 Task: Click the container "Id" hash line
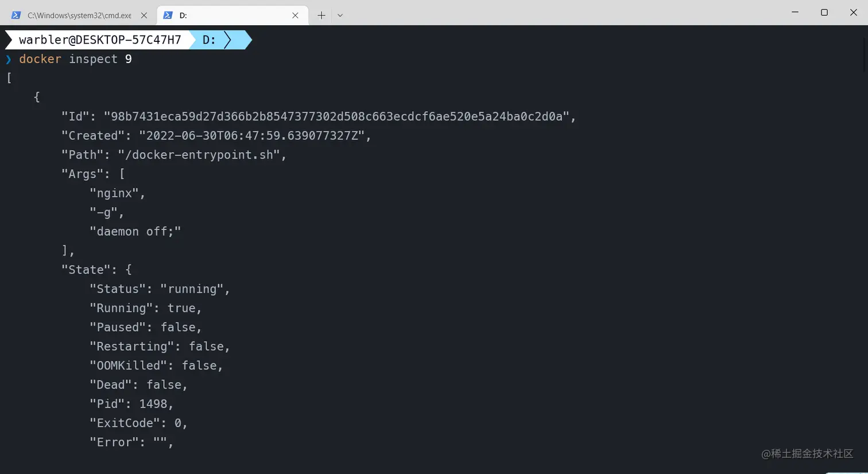pyautogui.click(x=319, y=116)
